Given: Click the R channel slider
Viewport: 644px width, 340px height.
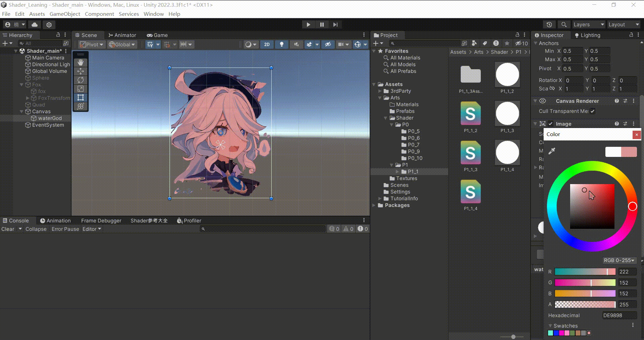Looking at the screenshot, I should click(585, 272).
